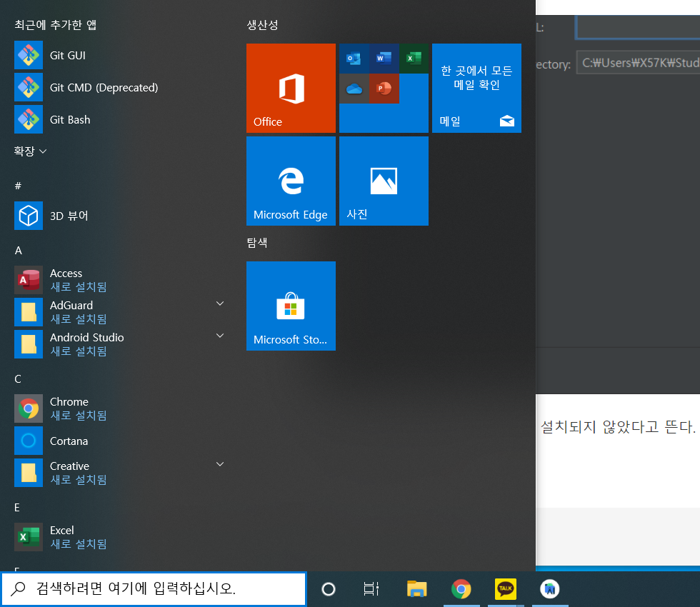Open Outlook in the Office apps tile
The width and height of the screenshot is (700, 607).
click(354, 59)
